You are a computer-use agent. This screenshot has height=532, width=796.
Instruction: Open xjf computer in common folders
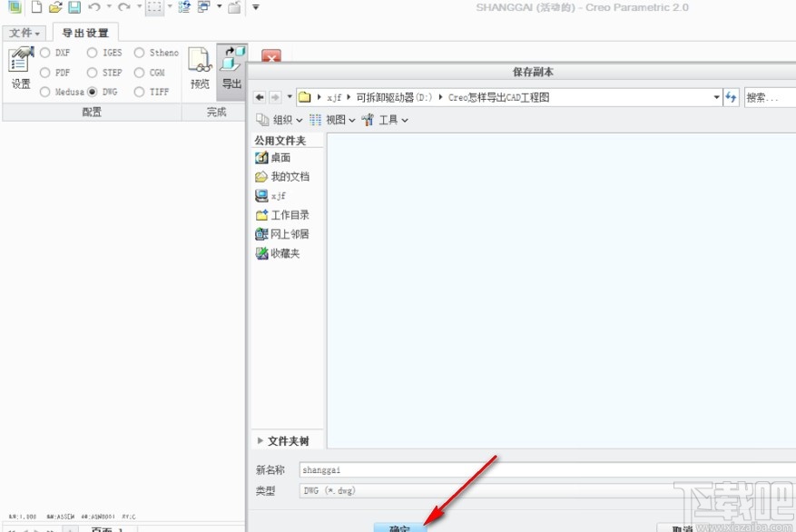[x=270, y=196]
